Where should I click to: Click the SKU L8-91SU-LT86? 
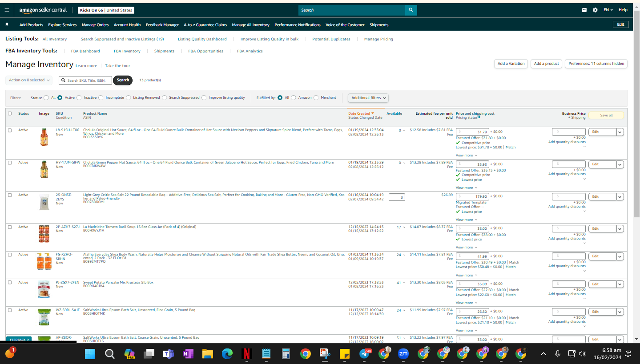[x=68, y=130]
